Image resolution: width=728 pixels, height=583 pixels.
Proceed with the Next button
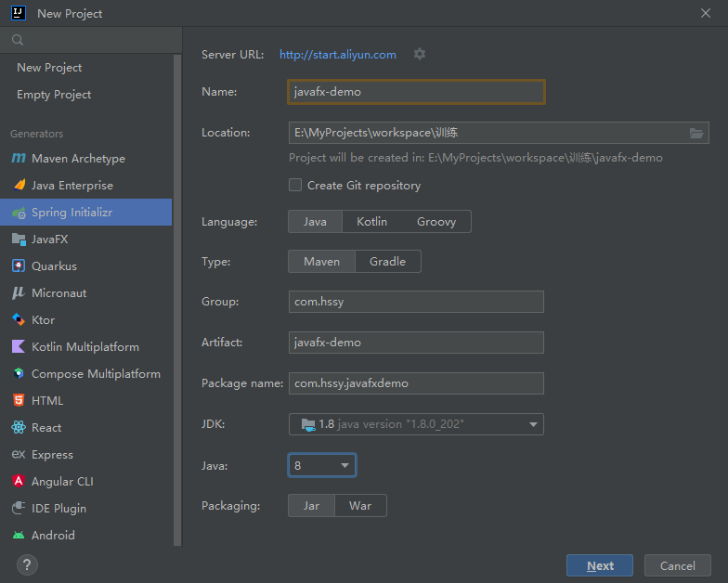tap(600, 565)
